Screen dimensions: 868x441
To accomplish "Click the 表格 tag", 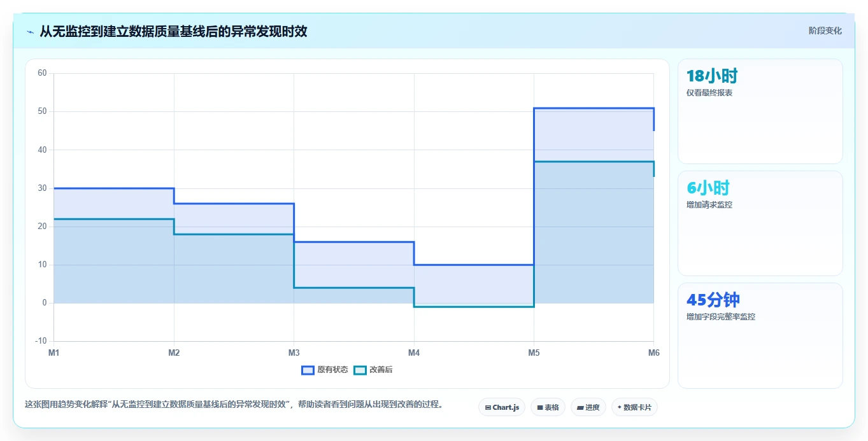I will point(548,407).
